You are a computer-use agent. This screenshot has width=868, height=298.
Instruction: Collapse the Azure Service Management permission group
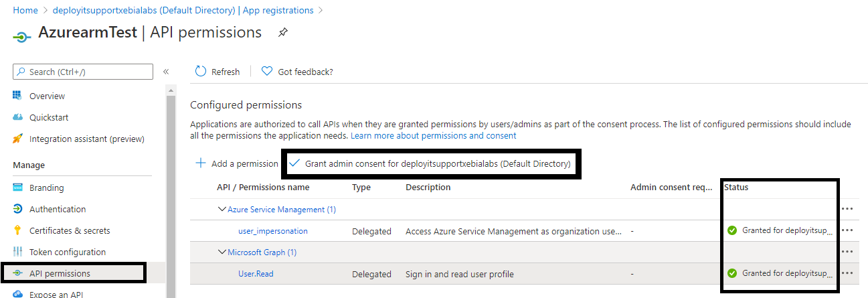pyautogui.click(x=222, y=209)
